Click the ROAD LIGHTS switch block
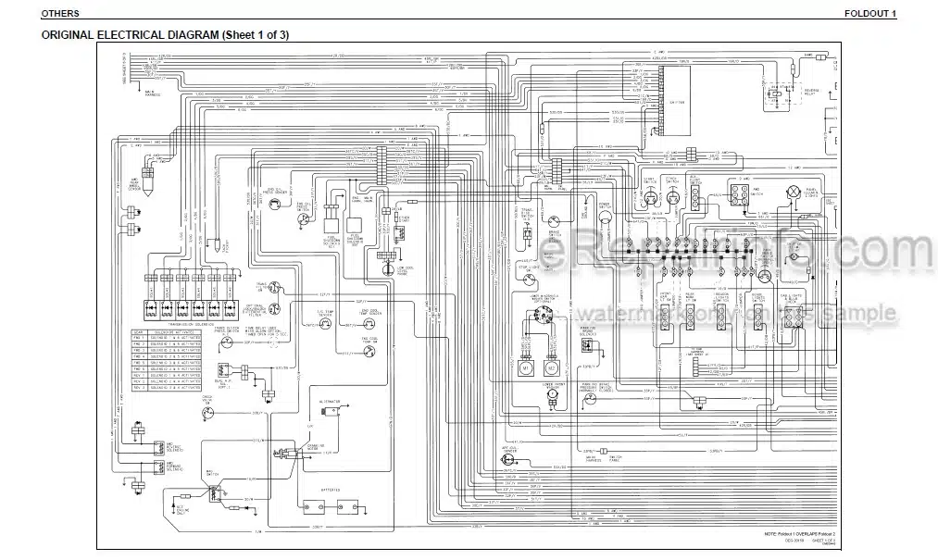Screen dimensions: 938x560 tap(757, 318)
